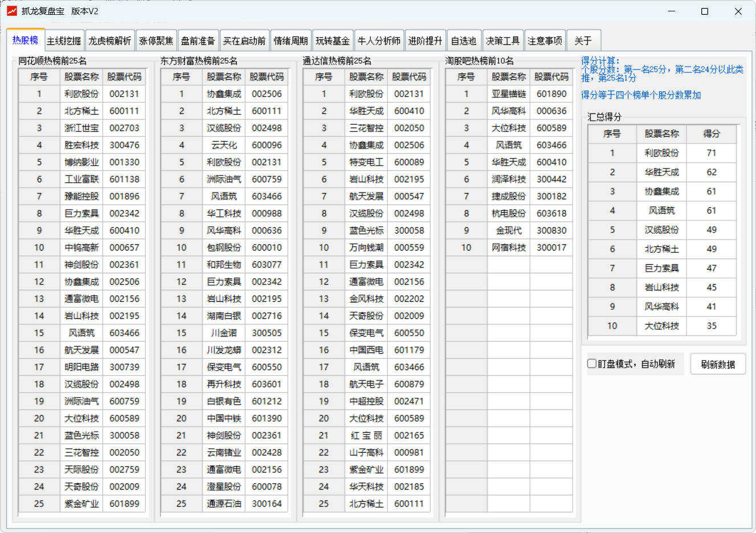The width and height of the screenshot is (756, 533).
Task: Select the 注意事项 tab
Action: coord(545,40)
